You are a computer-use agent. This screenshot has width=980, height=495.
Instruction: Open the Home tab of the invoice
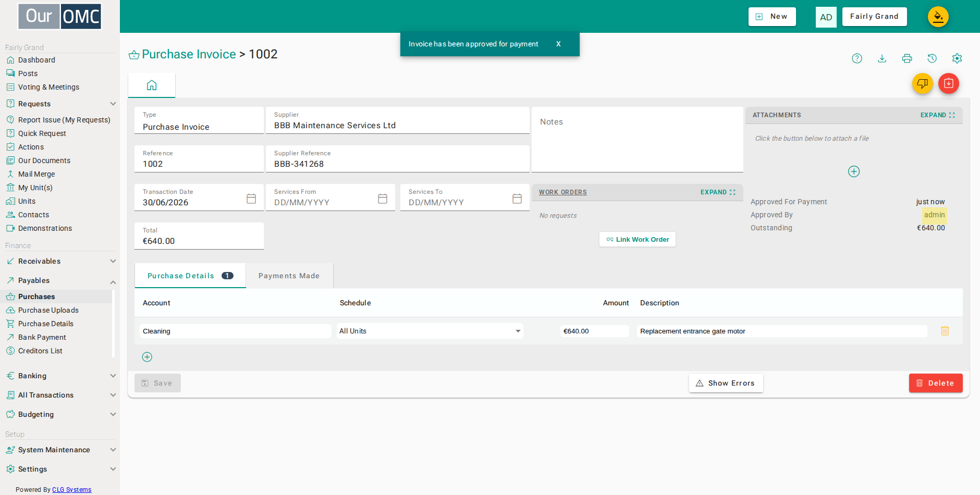click(152, 85)
